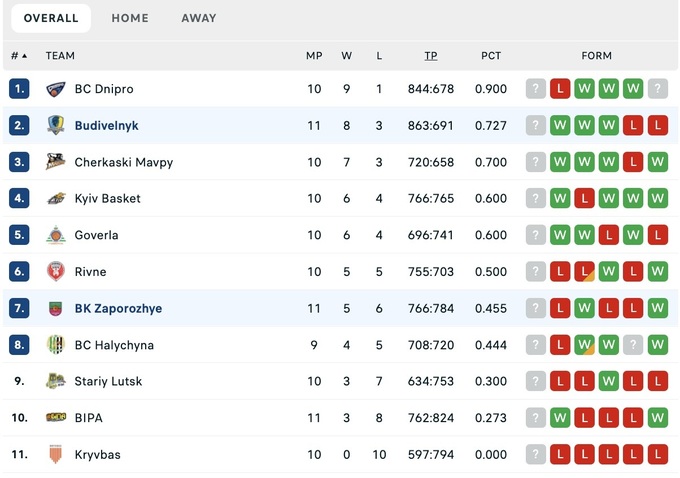Click the Kyiv Basket team logo
The width and height of the screenshot is (680, 478).
[x=56, y=199]
